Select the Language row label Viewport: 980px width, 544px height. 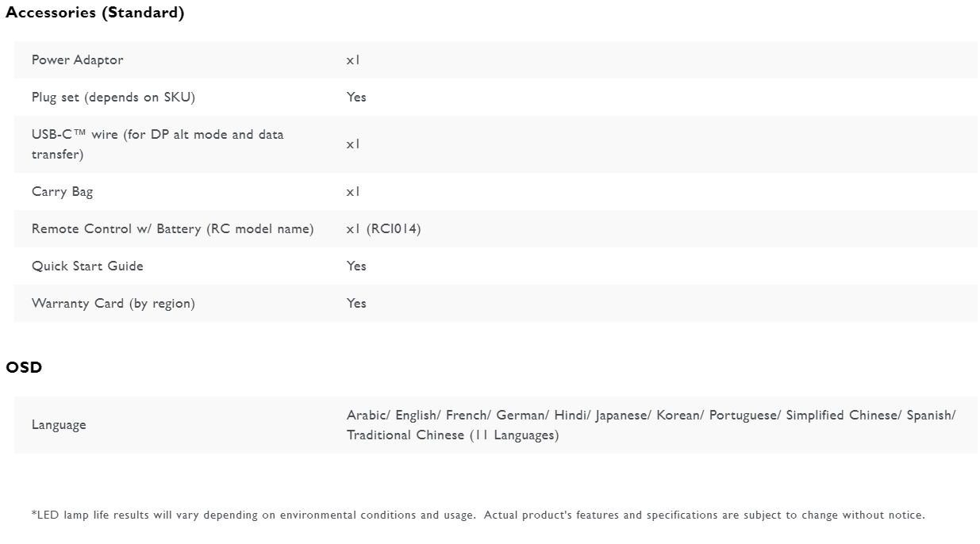click(x=59, y=425)
